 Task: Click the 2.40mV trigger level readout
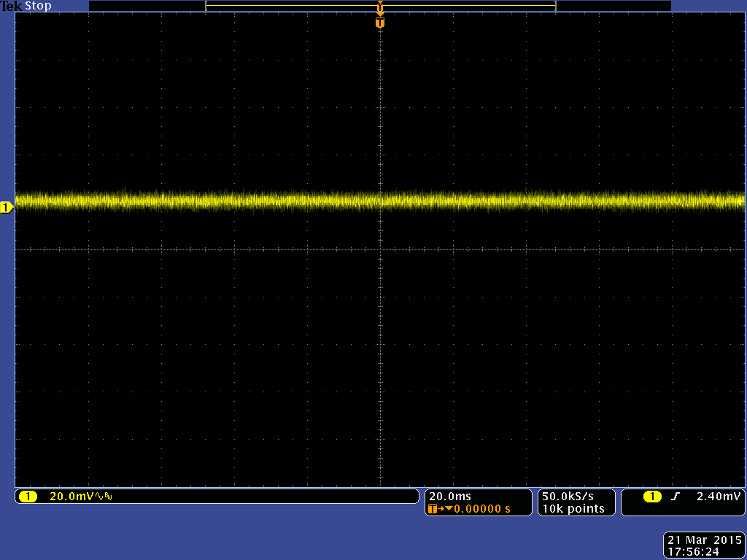pos(719,496)
